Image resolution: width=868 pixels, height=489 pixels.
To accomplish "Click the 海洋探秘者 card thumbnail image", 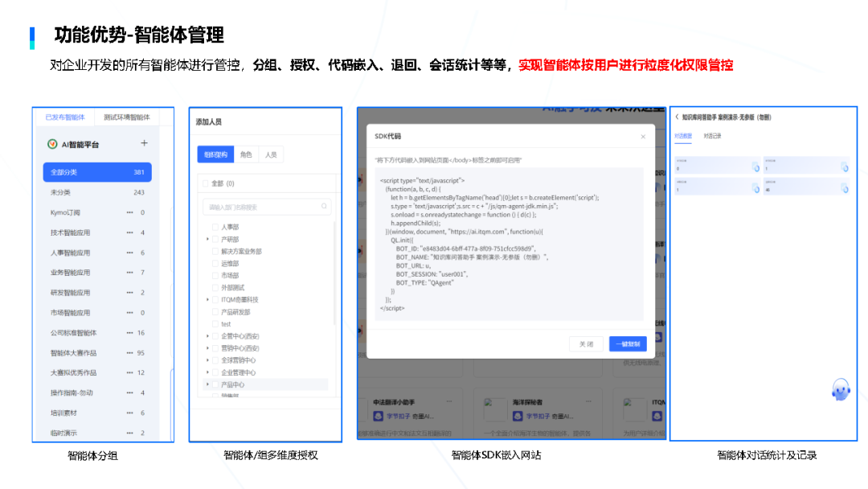I will (x=495, y=410).
